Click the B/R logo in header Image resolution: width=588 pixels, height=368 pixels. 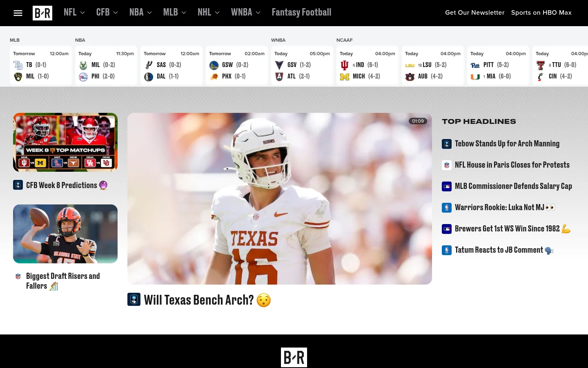coord(42,13)
